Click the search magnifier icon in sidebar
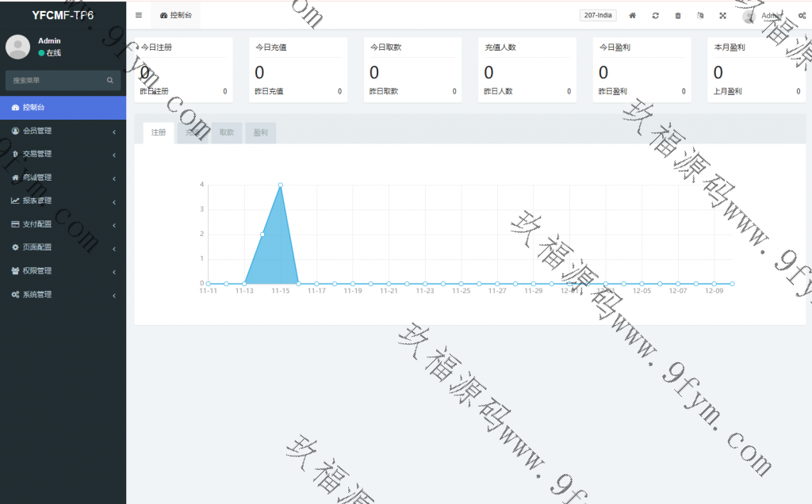This screenshot has width=812, height=504. [110, 80]
